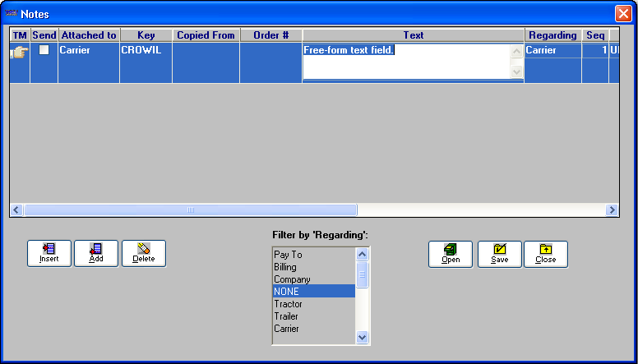Viewport: 638px width, 364px height.
Task: Click the 'Order #' column header
Action: tap(271, 35)
